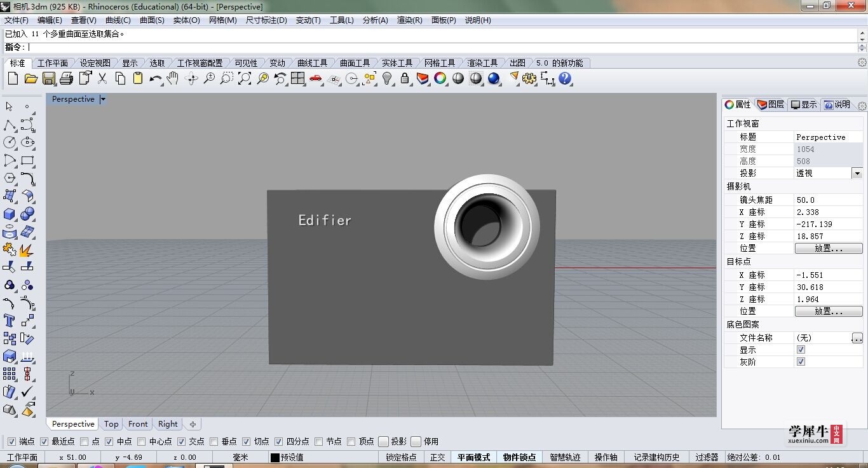Select the Polygon hexagon tool
Screen dimensions: 868x468
(10, 178)
